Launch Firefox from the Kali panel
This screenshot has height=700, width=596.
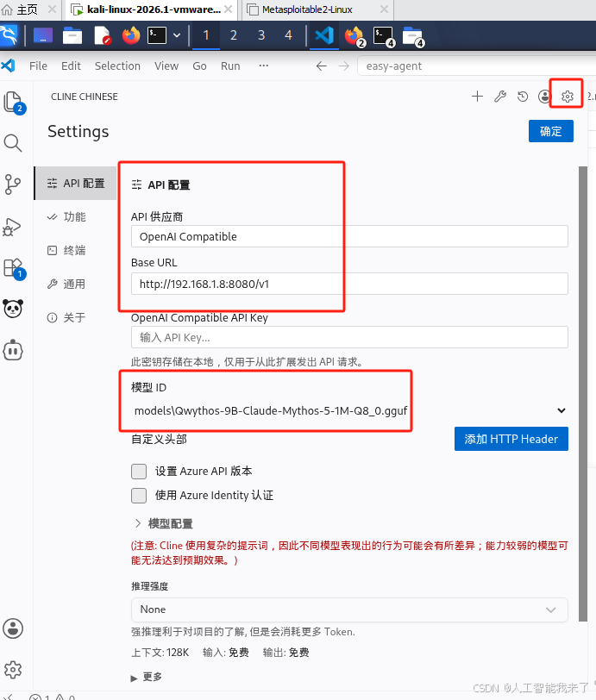pos(131,35)
